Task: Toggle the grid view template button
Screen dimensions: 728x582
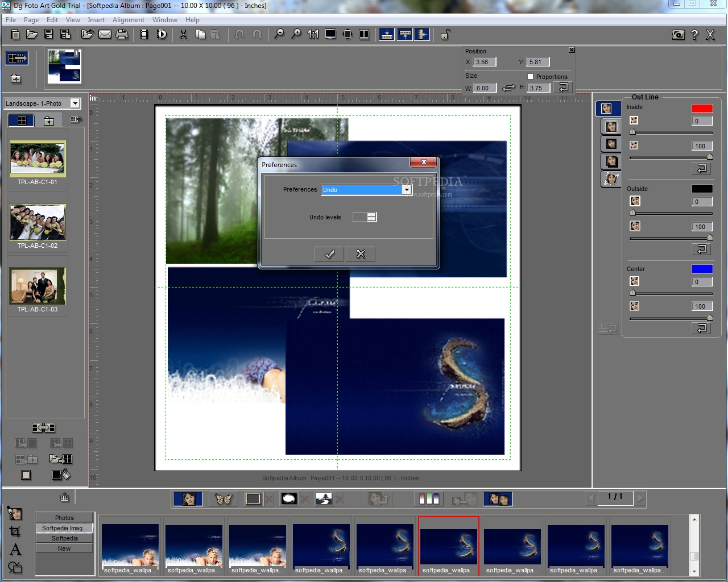Action: [x=22, y=120]
